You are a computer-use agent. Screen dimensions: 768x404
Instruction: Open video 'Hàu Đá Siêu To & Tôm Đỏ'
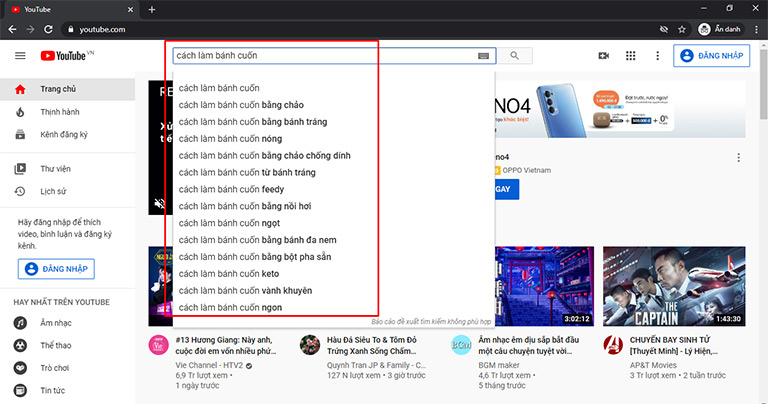tap(372, 345)
